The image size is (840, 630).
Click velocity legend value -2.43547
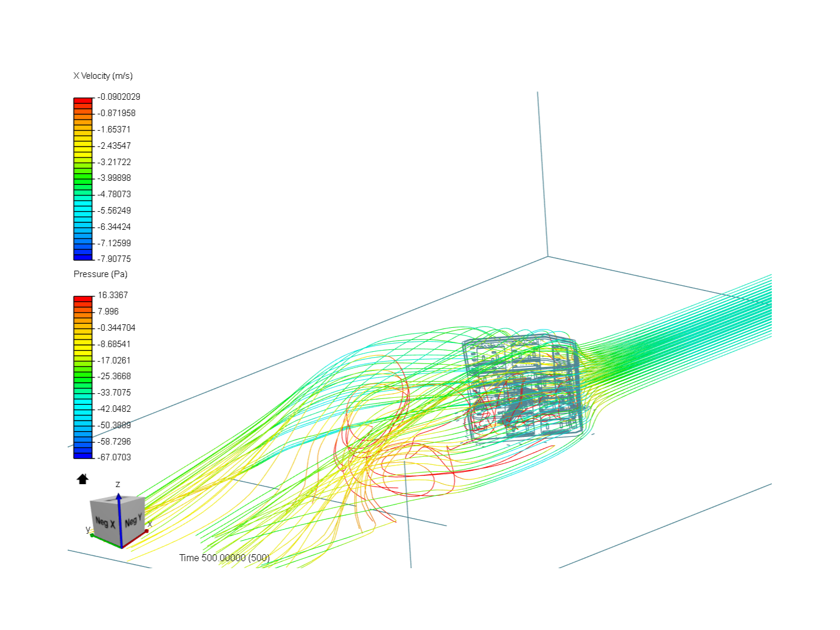point(114,146)
